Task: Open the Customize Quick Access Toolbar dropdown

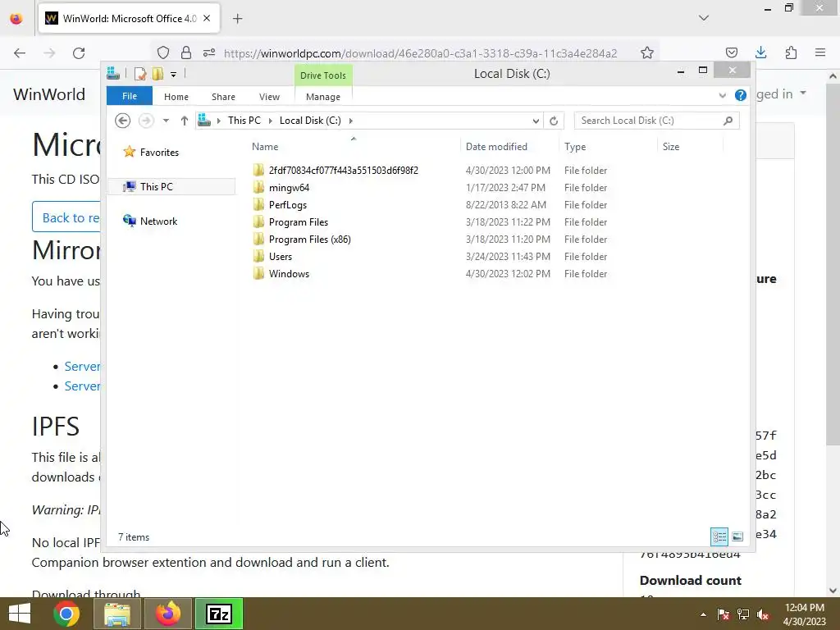Action: [174, 75]
